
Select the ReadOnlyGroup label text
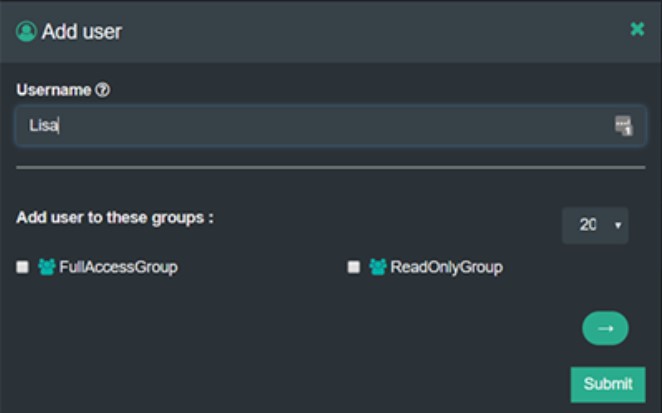click(446, 267)
